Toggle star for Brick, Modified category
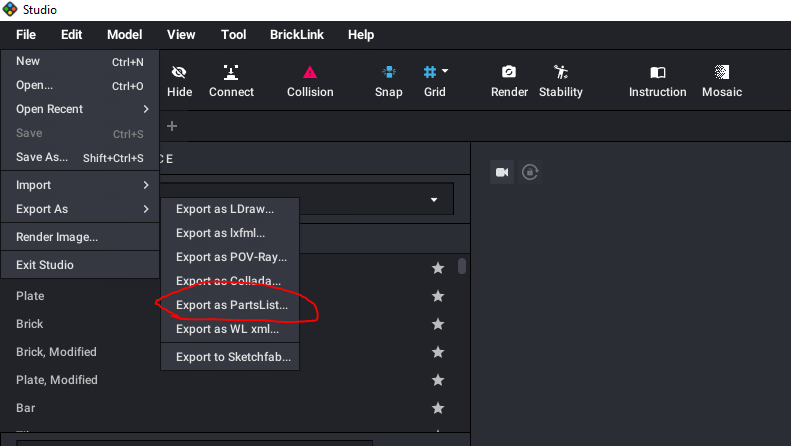 click(x=438, y=352)
